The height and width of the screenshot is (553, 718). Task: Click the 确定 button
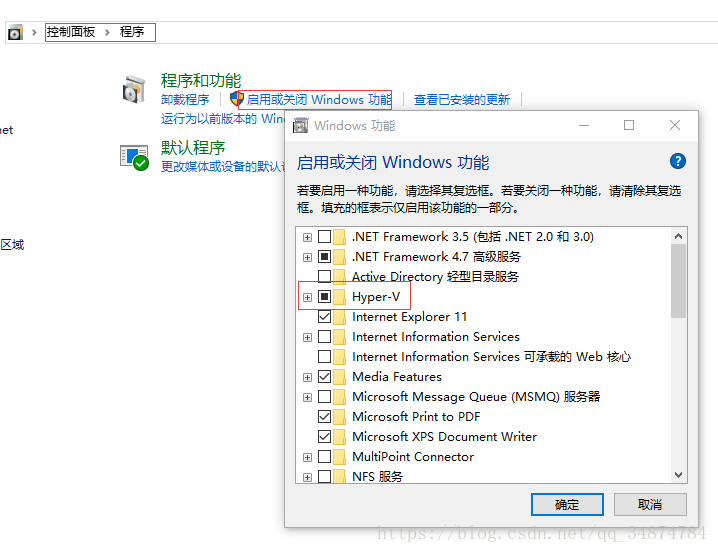point(567,504)
